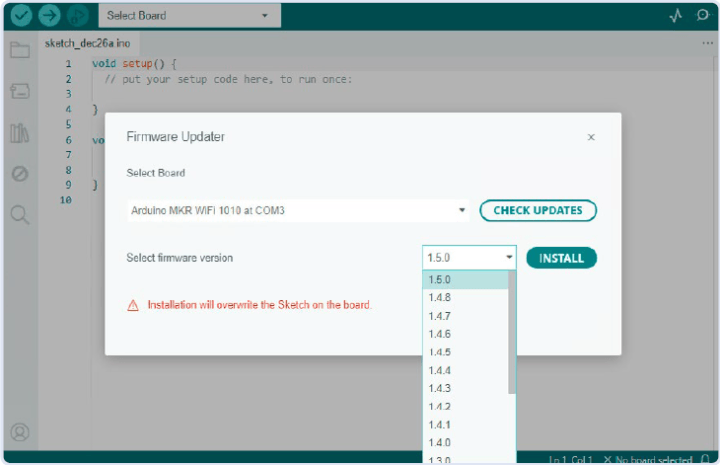Open the Boards Manager sidebar icon
This screenshot has height=465, width=720.
click(x=20, y=90)
